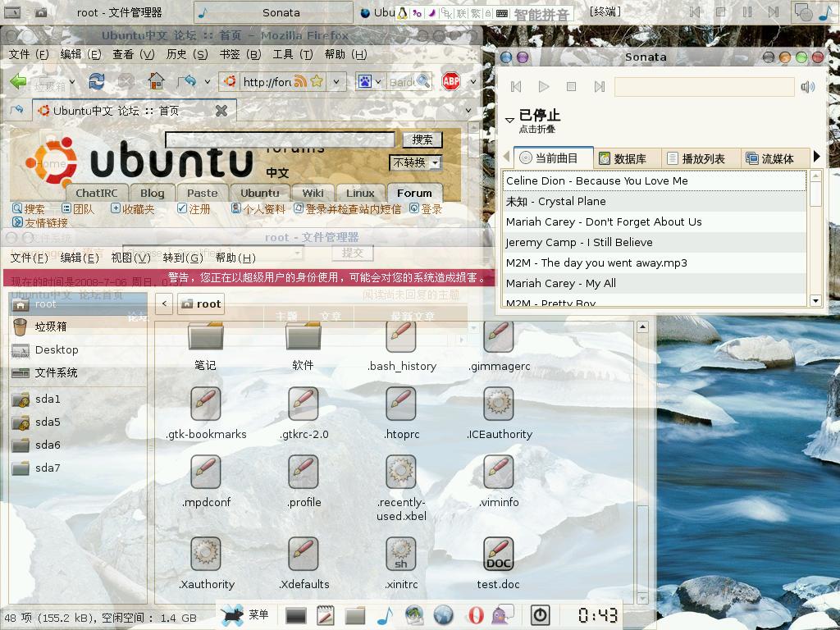
Task: Switch to the Sonata taskbar entry in the top panel
Action: (x=273, y=12)
